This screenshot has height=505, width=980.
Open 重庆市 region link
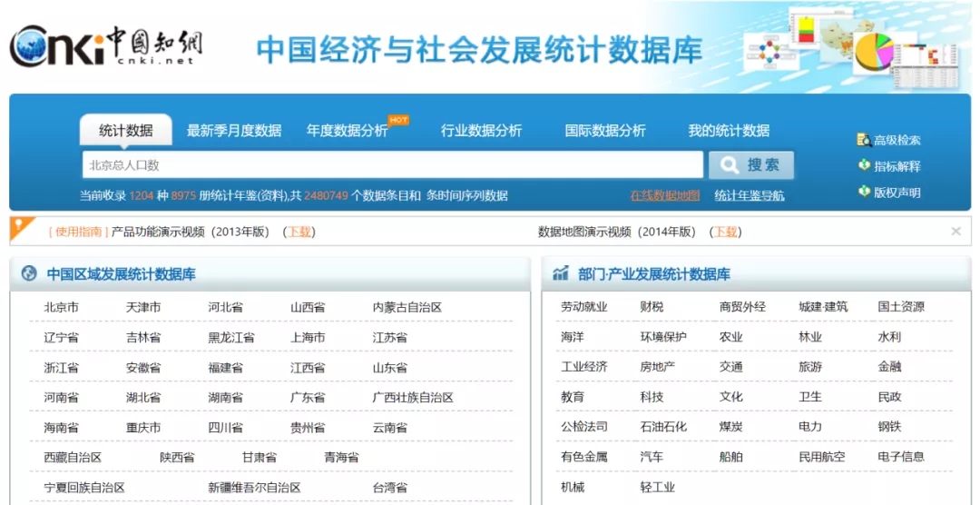point(143,428)
